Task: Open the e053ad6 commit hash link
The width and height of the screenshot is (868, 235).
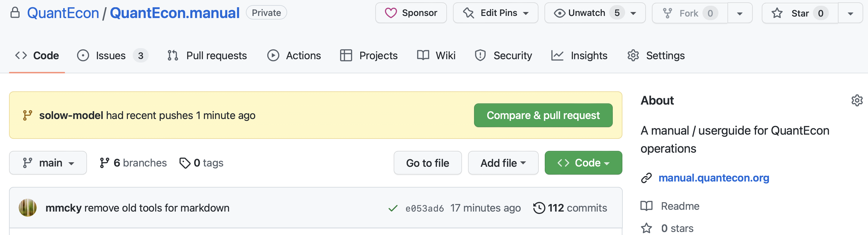Action: [x=424, y=208]
